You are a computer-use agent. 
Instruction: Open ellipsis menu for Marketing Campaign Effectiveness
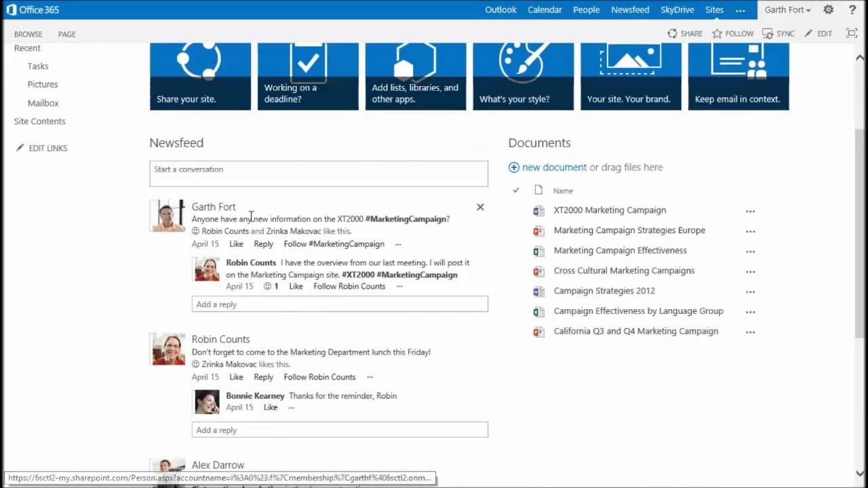[x=750, y=251]
